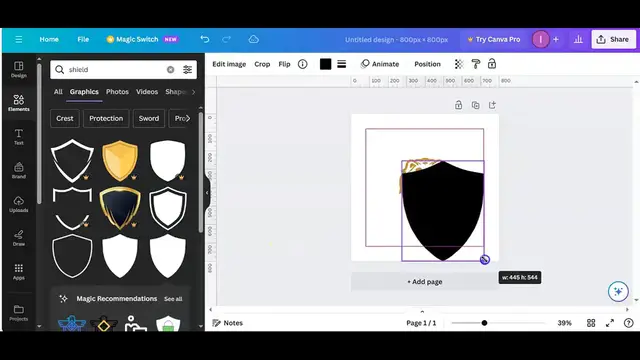Open the Brand panel in sidebar
The height and width of the screenshot is (360, 640).
click(19, 171)
